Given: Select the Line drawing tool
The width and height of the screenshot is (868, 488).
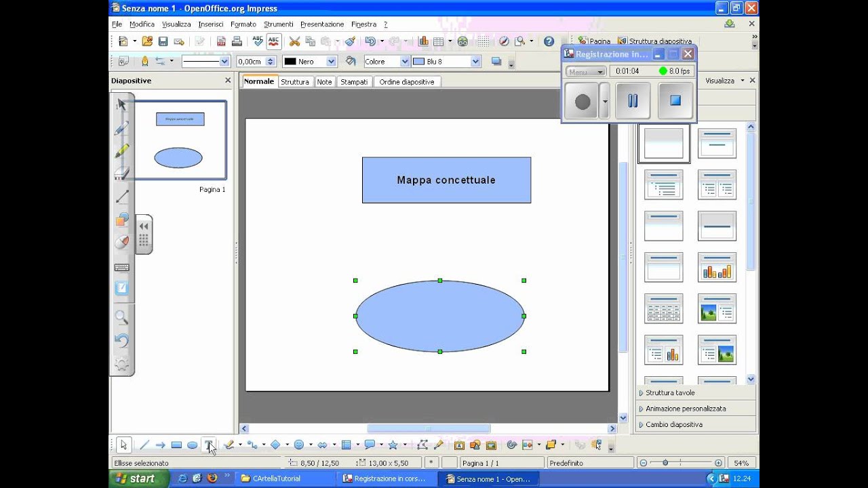Looking at the screenshot, I should (144, 445).
